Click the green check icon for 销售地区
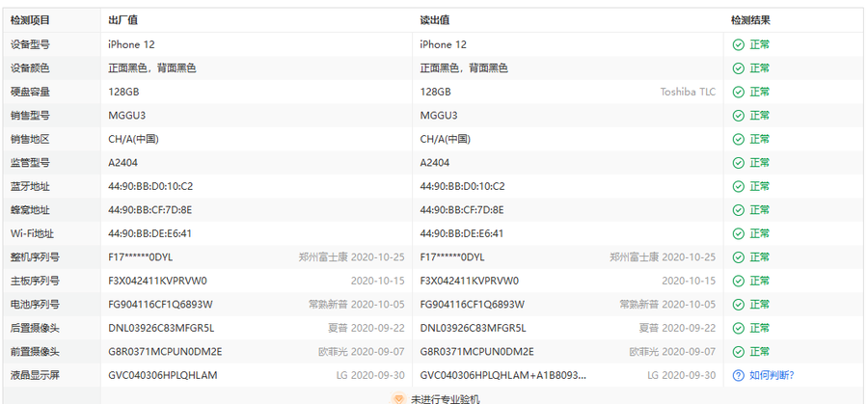Viewport: 868px width, 404px height. coord(738,140)
